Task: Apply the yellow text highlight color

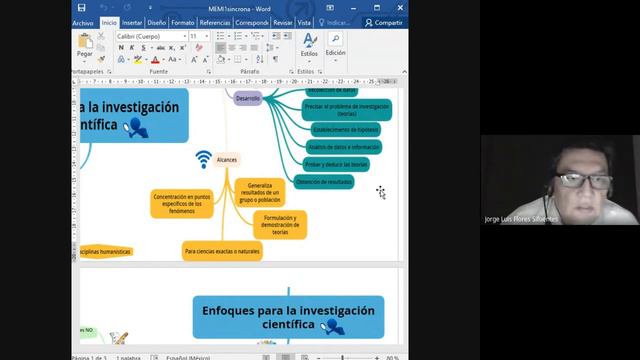Action: point(138,60)
